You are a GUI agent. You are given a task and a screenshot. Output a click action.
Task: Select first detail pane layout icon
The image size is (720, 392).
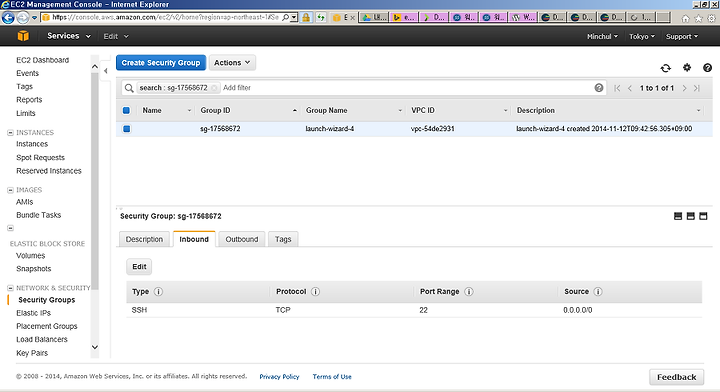click(x=678, y=216)
